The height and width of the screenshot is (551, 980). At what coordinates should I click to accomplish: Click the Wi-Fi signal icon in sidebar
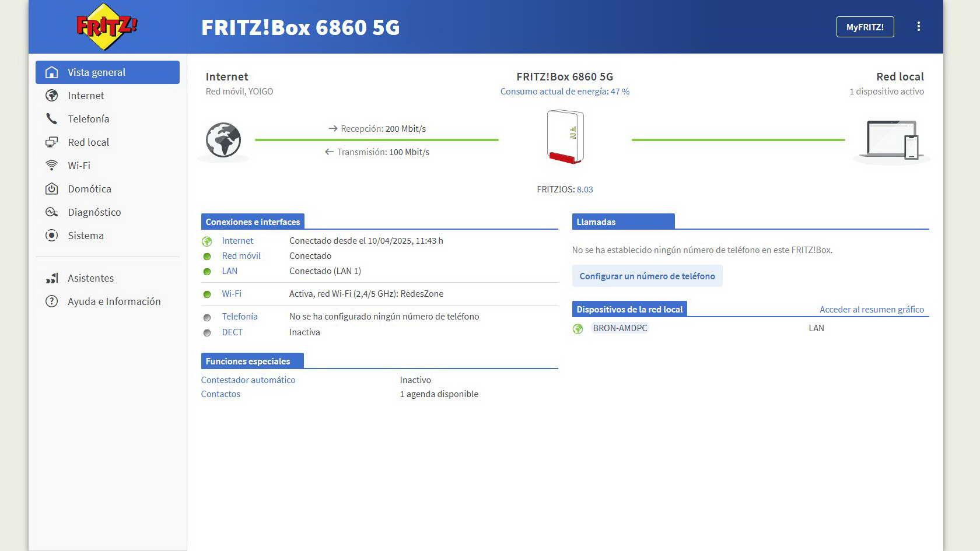pyautogui.click(x=52, y=166)
